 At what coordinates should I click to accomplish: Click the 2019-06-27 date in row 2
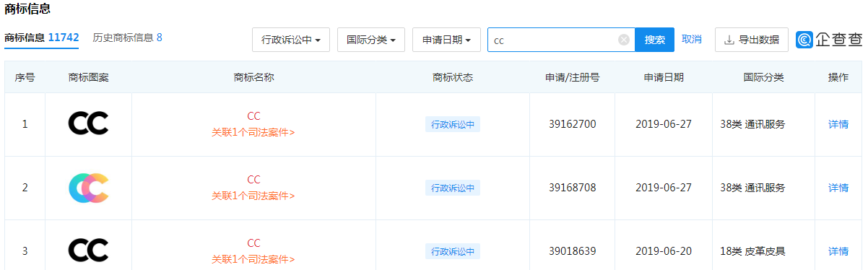click(x=664, y=188)
